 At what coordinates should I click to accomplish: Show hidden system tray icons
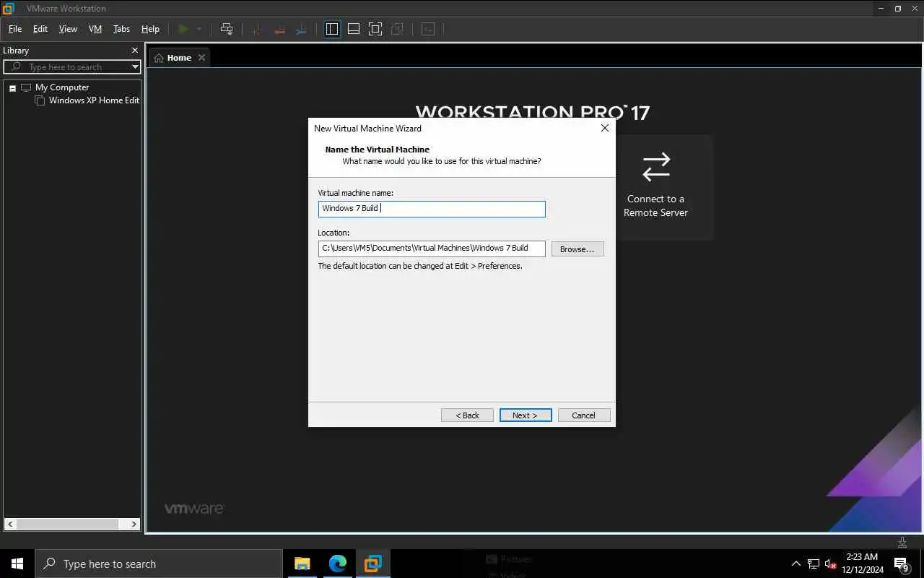(x=796, y=564)
